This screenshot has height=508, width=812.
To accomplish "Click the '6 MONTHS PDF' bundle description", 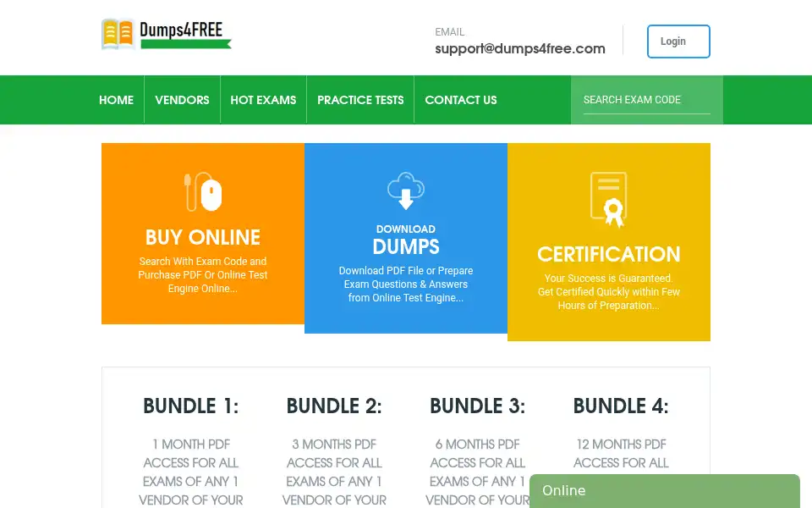I will [x=477, y=472].
